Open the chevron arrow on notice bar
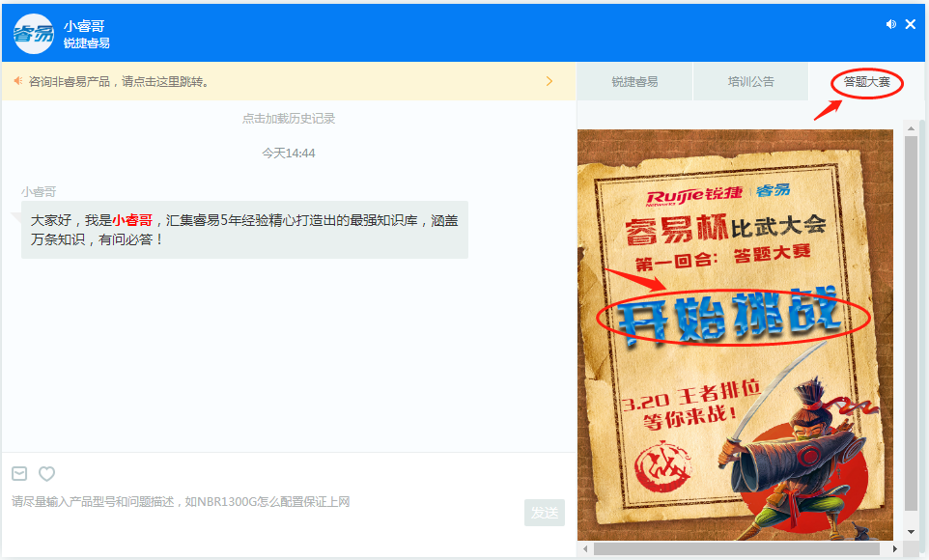The image size is (929, 560). [549, 81]
